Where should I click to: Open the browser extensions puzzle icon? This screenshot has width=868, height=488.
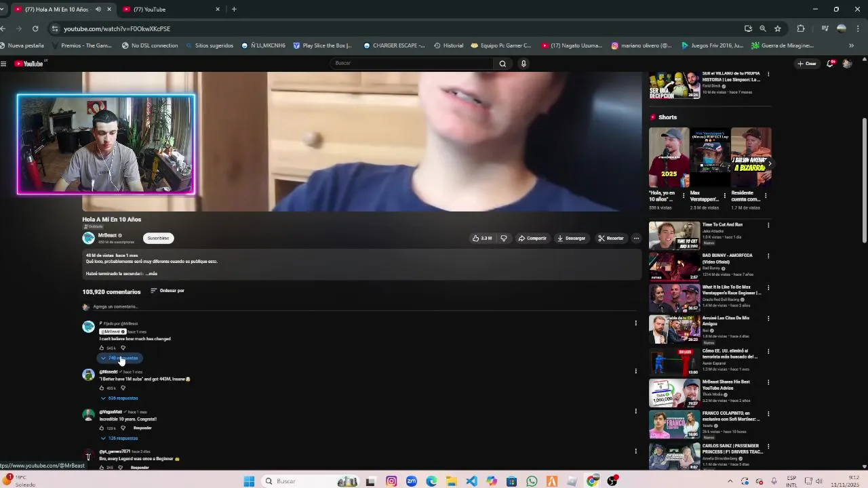tap(801, 28)
